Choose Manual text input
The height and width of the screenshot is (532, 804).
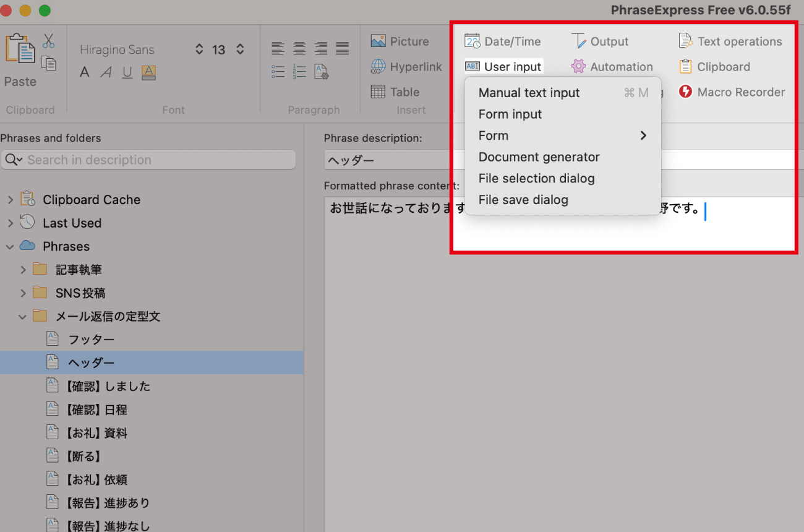coord(563,93)
